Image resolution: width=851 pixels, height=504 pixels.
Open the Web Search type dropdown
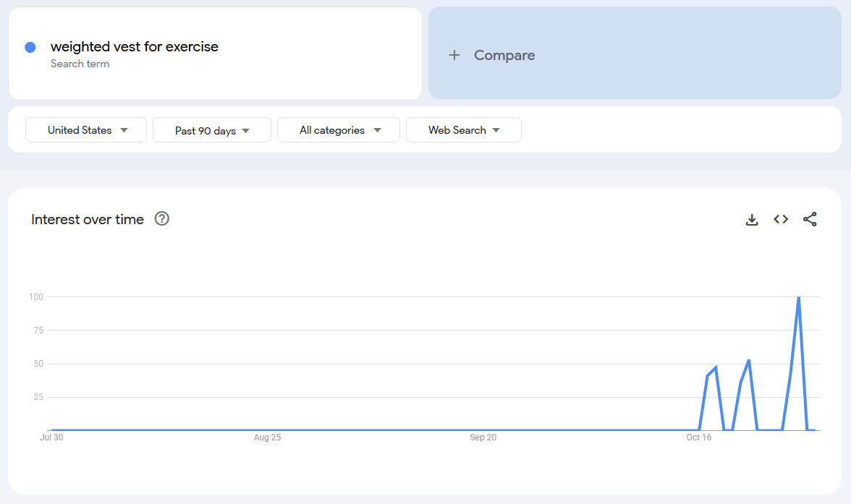tap(464, 130)
